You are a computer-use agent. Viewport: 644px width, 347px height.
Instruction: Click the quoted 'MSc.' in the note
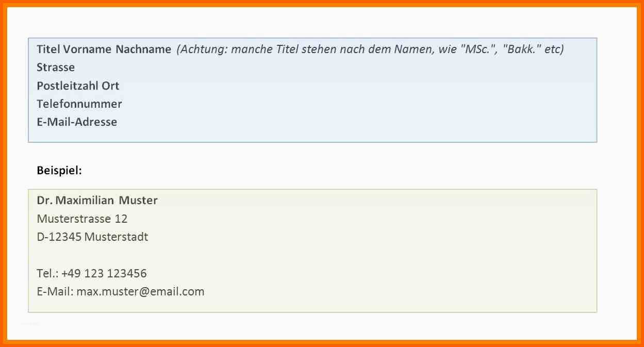[479, 49]
